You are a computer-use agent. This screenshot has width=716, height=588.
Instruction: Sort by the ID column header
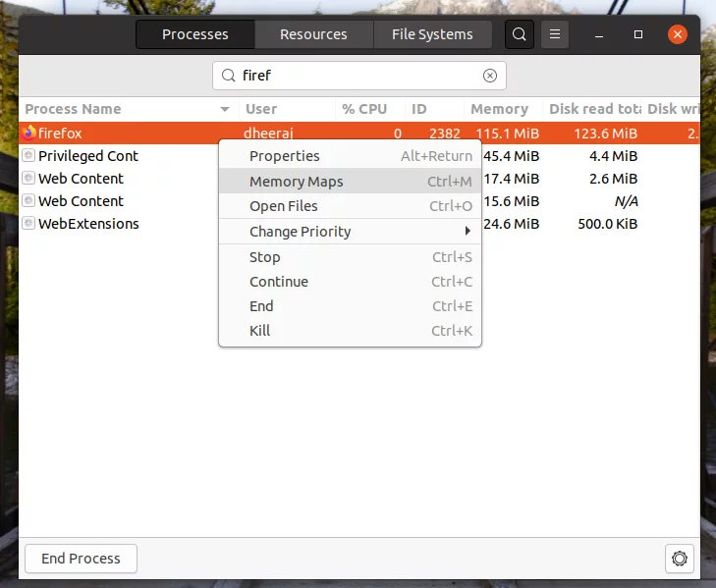[435, 109]
